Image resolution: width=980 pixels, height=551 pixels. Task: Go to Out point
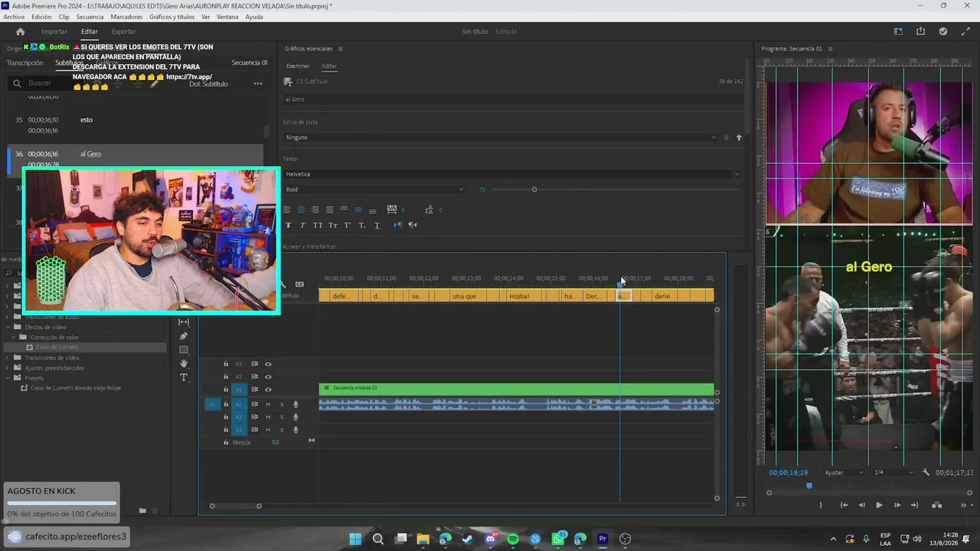click(x=916, y=505)
